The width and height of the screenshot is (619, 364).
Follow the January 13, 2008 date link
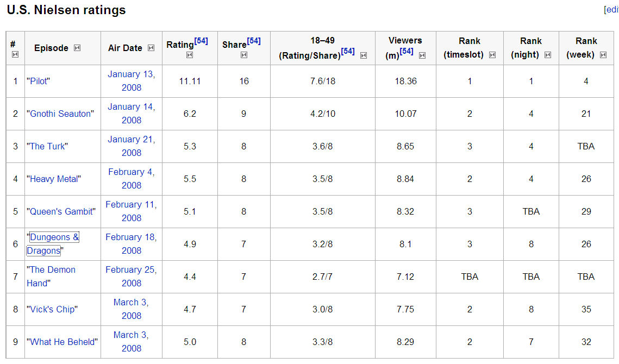point(132,81)
